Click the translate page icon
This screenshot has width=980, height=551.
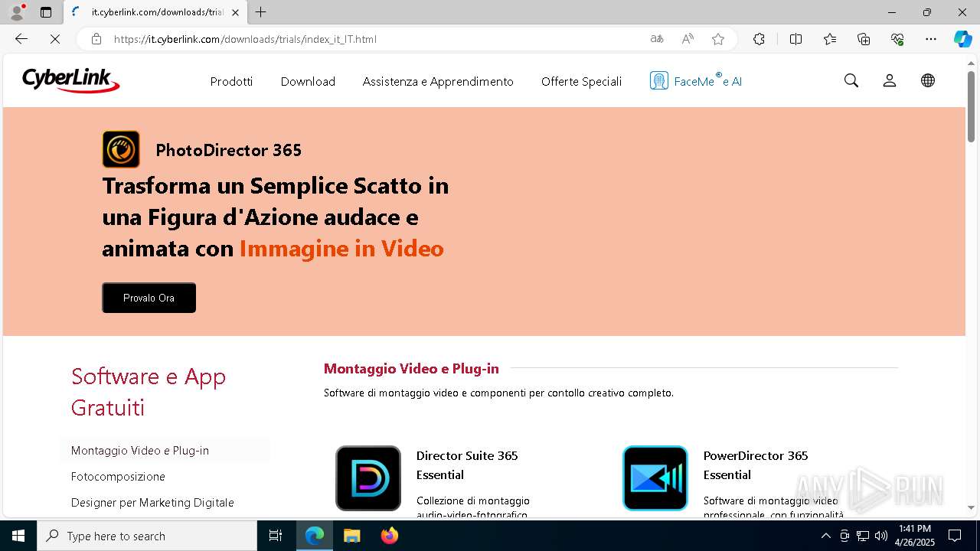(657, 39)
